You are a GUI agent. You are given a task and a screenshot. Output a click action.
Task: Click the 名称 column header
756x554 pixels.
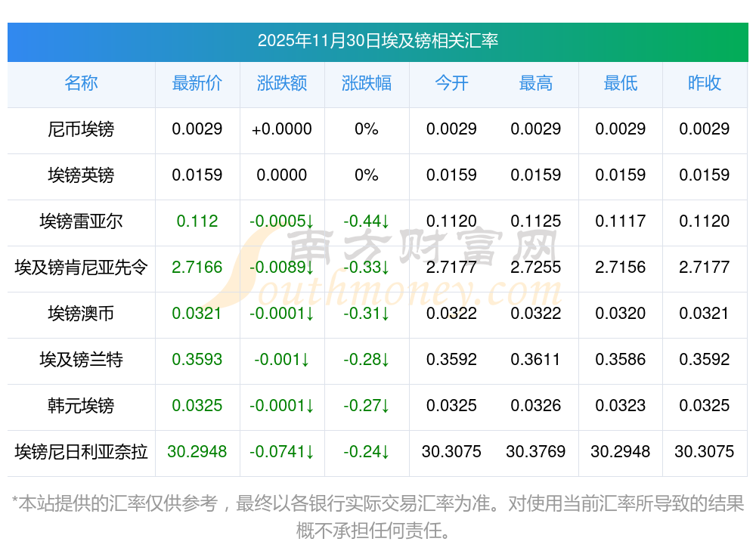(x=81, y=83)
